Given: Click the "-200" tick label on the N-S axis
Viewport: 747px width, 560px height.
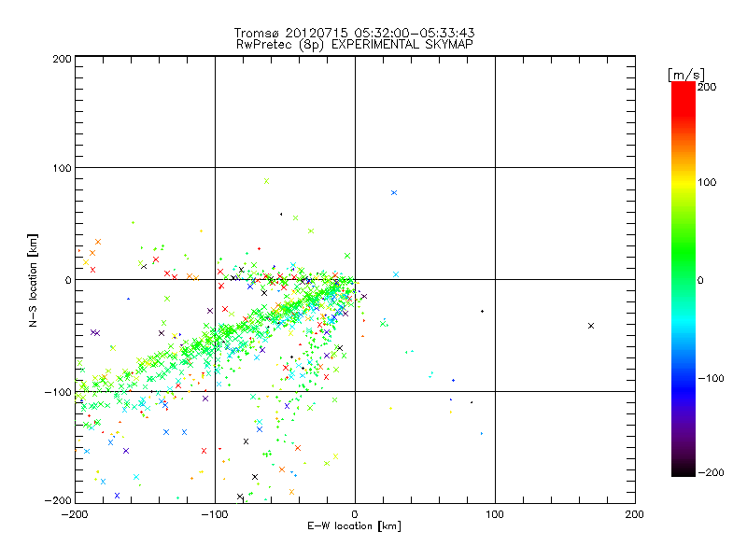Looking at the screenshot, I should point(58,500).
